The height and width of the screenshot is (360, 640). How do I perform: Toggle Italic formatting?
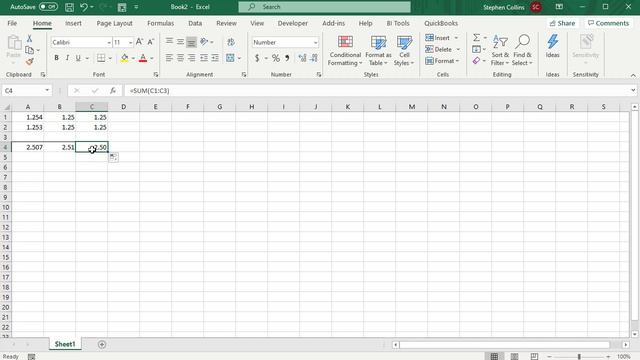point(67,58)
